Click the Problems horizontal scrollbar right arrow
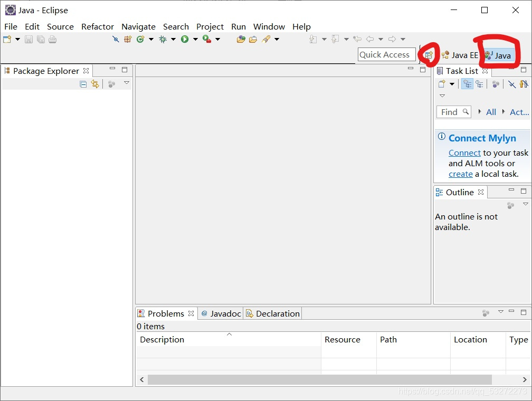 click(x=525, y=379)
